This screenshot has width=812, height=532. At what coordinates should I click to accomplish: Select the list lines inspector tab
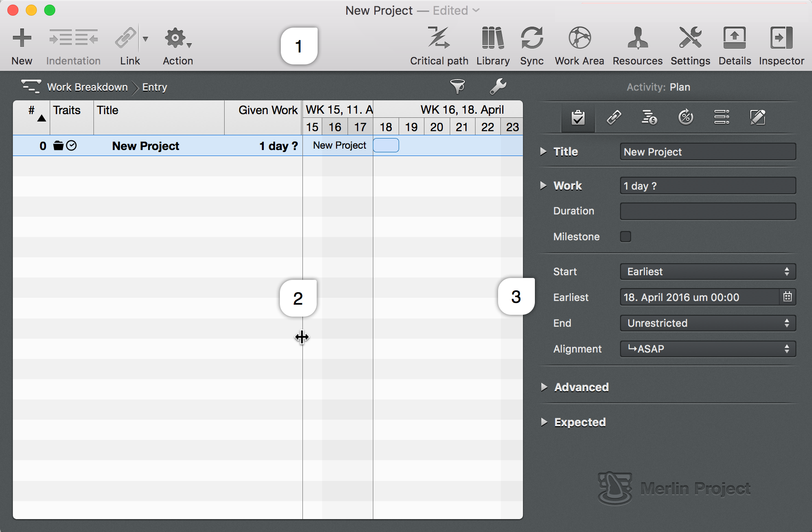coord(721,117)
